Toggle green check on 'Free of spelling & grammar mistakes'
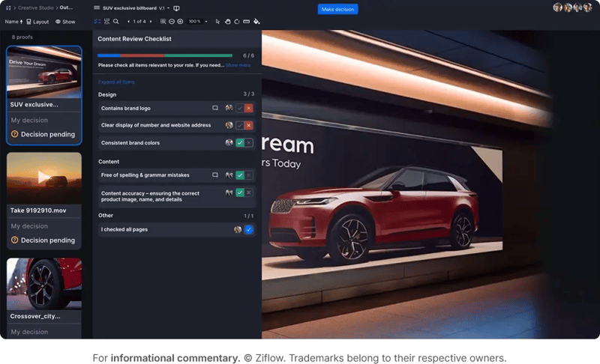Image resolution: width=600 pixels, height=364 pixels. [240, 175]
